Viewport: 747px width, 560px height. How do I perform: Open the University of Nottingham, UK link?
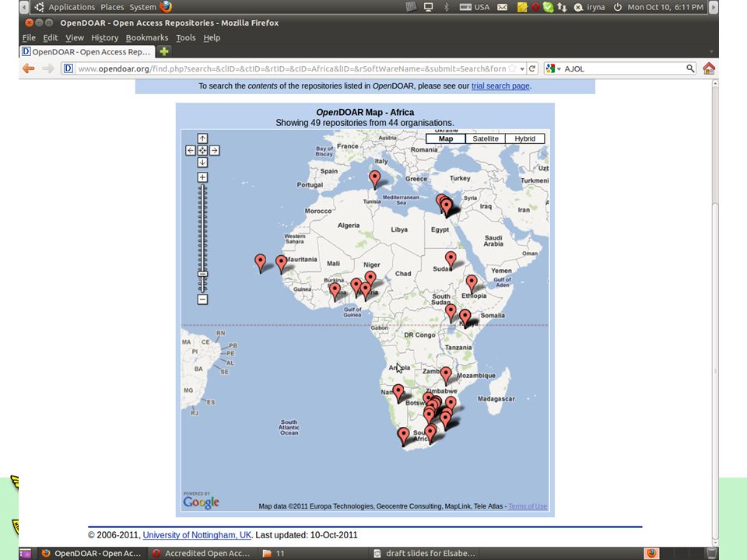click(x=197, y=535)
